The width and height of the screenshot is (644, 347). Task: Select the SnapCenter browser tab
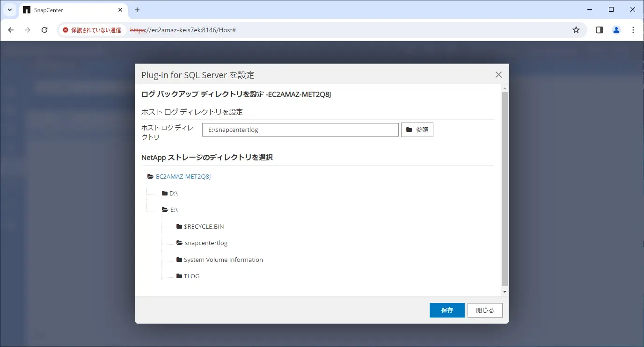coord(73,10)
